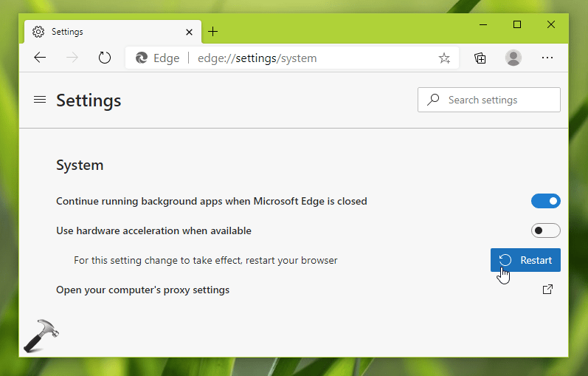Disable continue running background apps toggle
The image size is (588, 376).
(x=546, y=201)
